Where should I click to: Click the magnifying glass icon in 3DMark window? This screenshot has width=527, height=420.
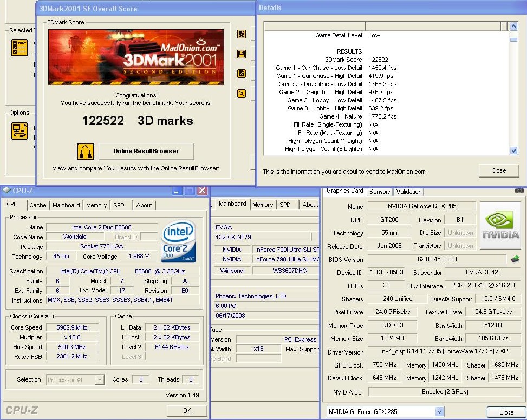[242, 94]
